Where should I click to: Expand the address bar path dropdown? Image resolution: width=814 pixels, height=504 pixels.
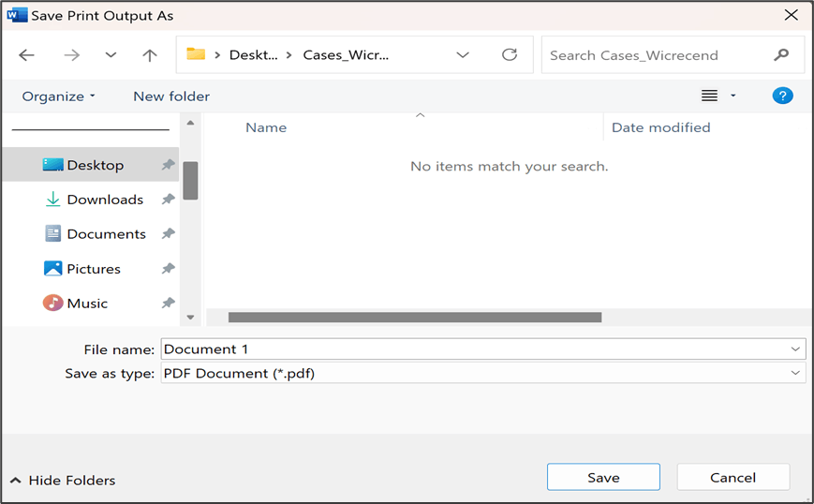[x=463, y=55]
